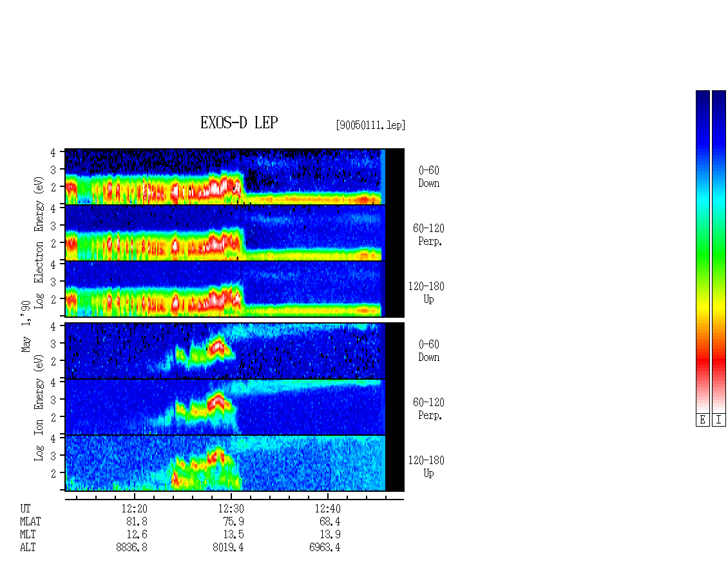Click the MLAT value 81.8
Screen dimensions: 728x564
[137, 521]
